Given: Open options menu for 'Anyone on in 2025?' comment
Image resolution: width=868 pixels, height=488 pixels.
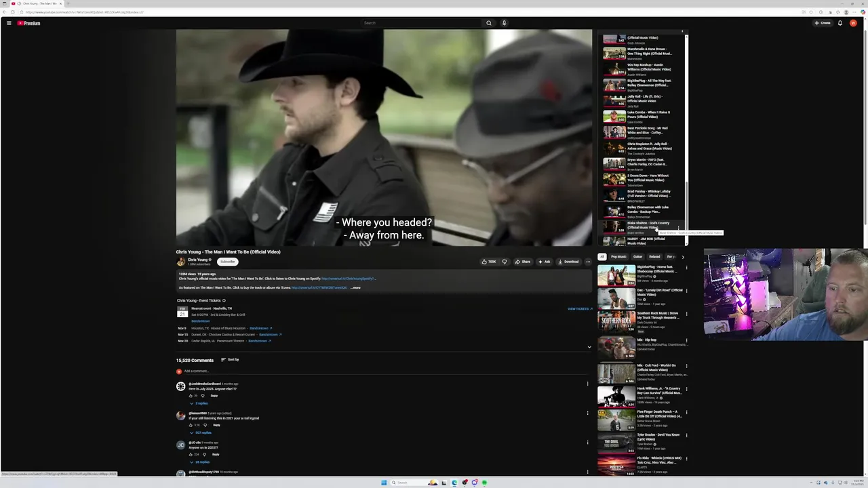Looking at the screenshot, I should pos(588,443).
